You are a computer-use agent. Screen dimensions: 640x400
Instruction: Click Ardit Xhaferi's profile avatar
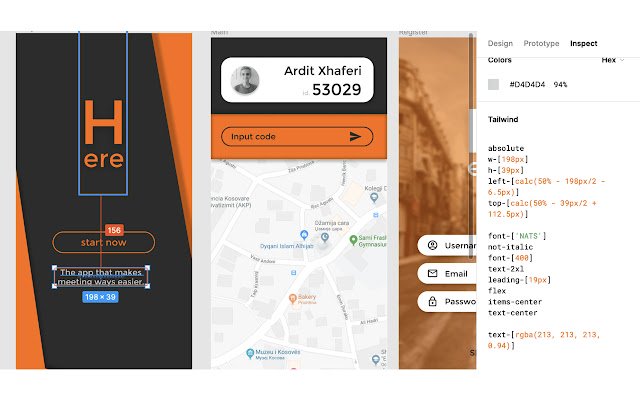[x=245, y=80]
